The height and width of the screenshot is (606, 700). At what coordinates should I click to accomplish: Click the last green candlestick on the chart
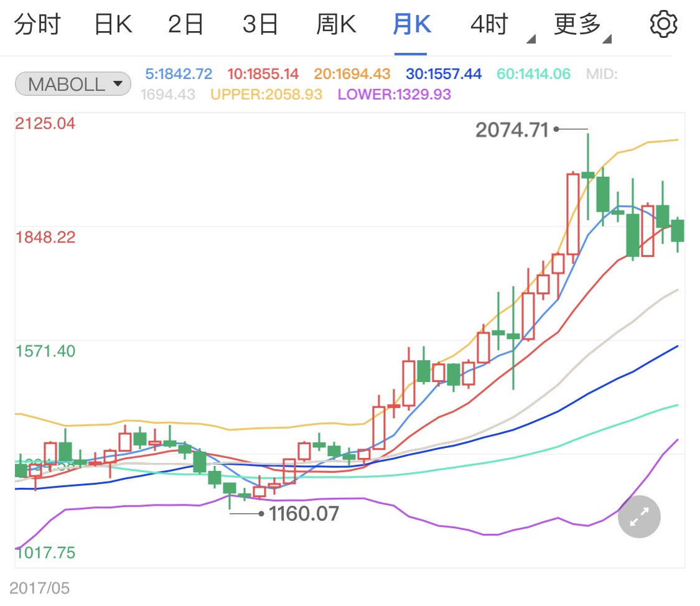point(678,235)
